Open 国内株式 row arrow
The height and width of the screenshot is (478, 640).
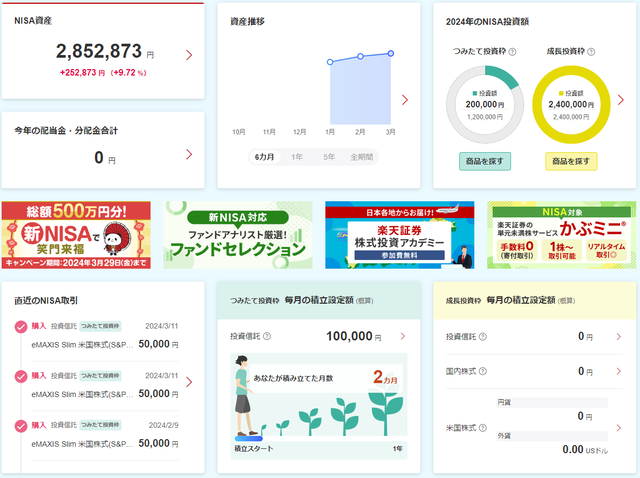[618, 371]
